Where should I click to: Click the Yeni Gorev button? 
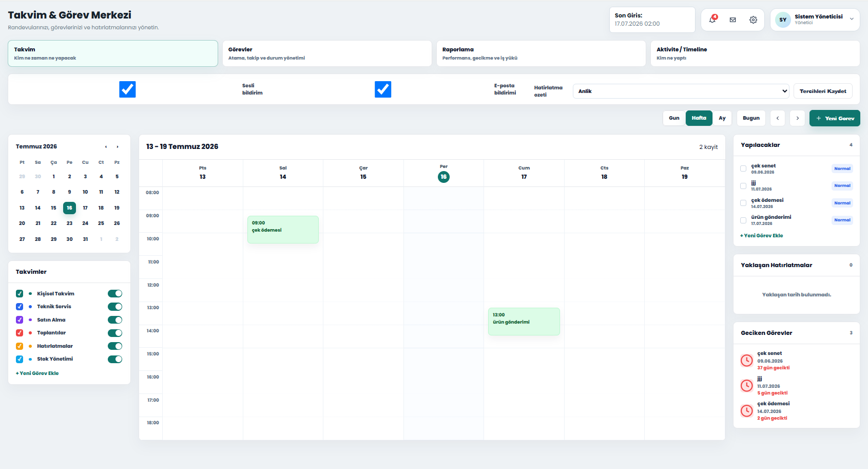pyautogui.click(x=835, y=118)
